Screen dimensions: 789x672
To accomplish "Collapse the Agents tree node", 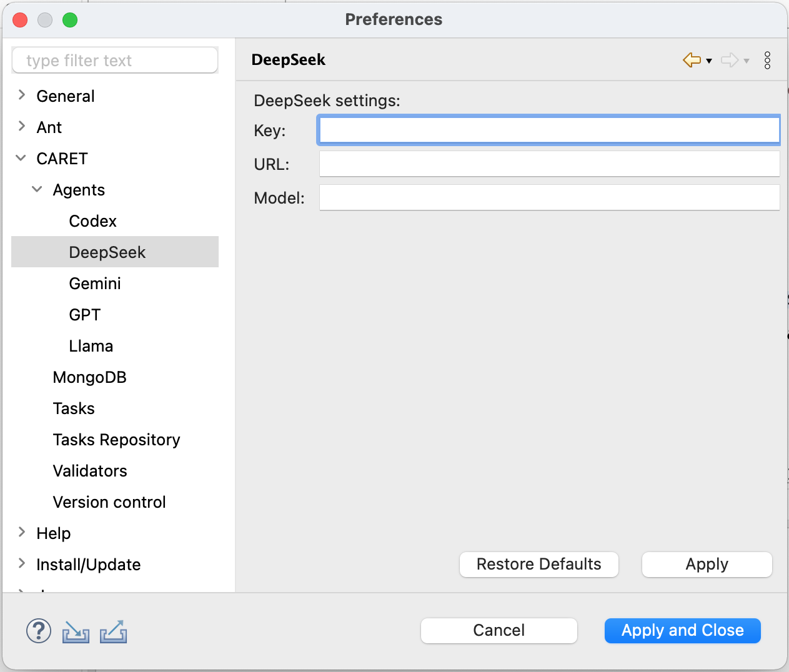I will [x=37, y=189].
